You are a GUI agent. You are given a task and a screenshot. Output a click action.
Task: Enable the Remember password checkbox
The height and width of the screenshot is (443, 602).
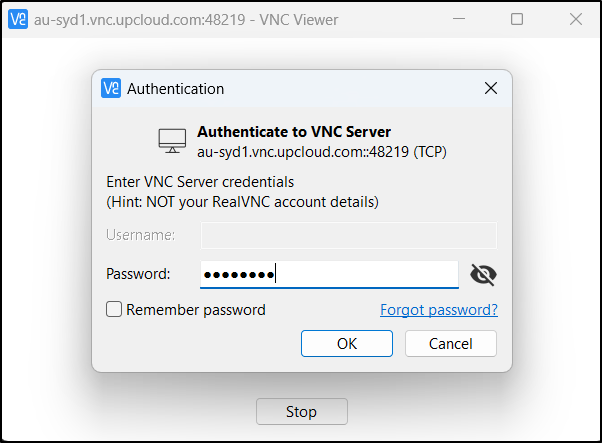coord(115,310)
